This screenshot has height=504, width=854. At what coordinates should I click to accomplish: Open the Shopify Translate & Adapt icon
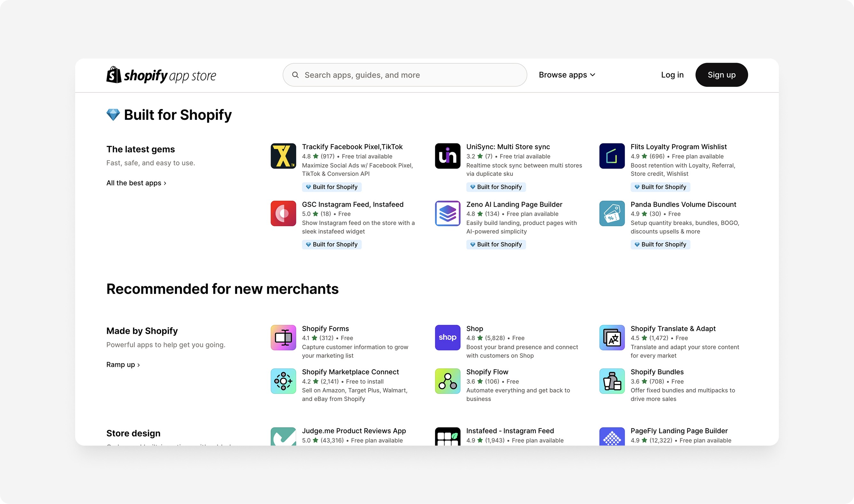[612, 337]
